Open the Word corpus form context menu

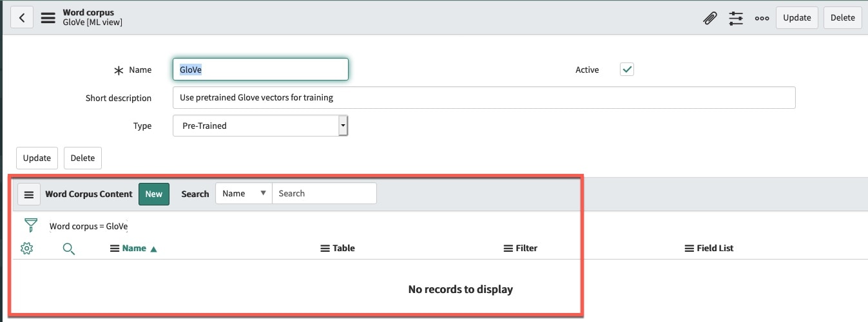point(48,17)
